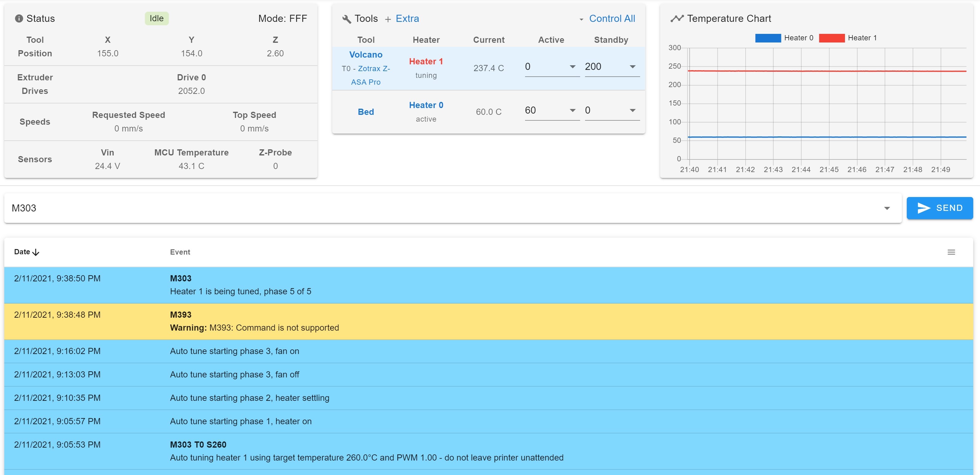
Task: Click the chevron icon left of Control All
Action: point(581,19)
